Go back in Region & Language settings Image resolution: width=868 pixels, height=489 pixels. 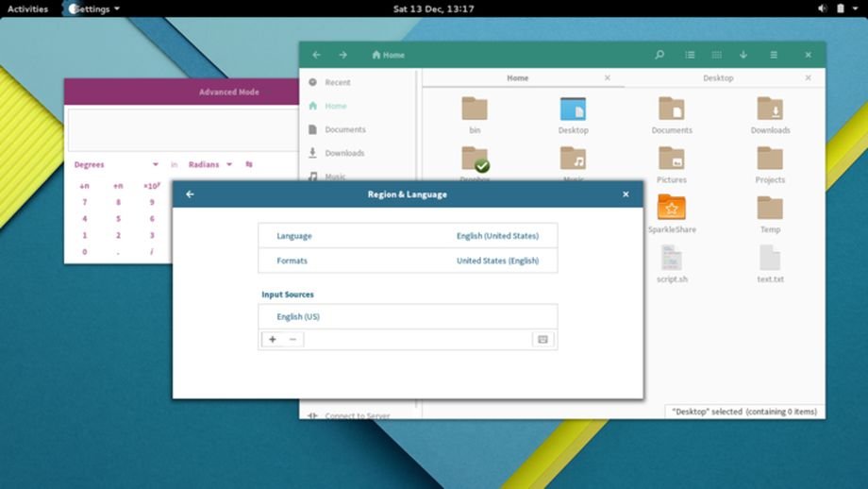pyautogui.click(x=190, y=194)
